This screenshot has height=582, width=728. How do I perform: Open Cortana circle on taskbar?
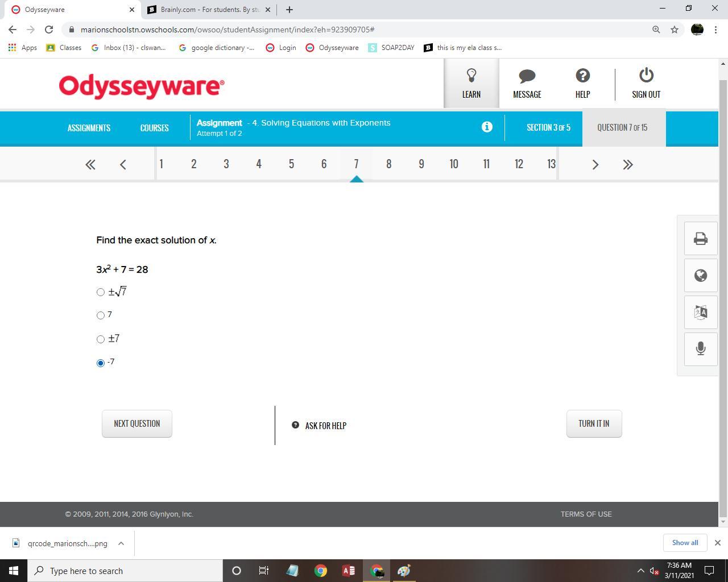point(237,571)
